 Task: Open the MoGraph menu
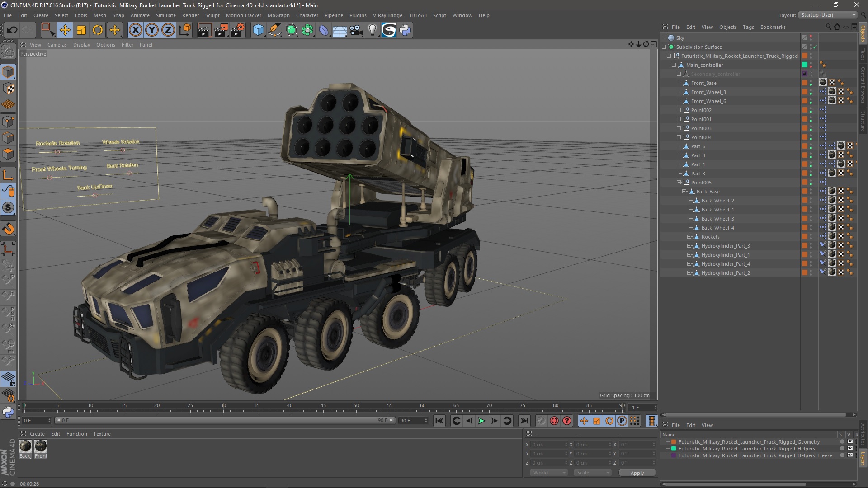click(278, 15)
